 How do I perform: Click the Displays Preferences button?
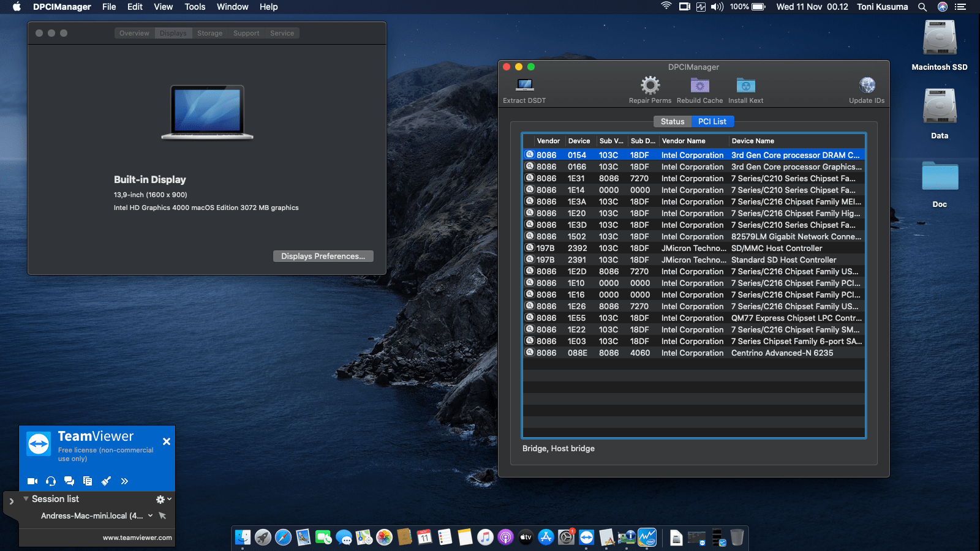pos(323,256)
